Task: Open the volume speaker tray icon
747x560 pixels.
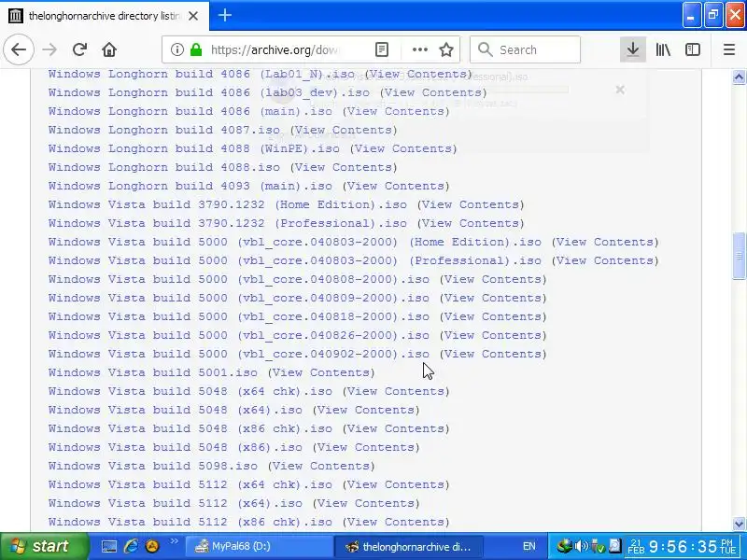Action: click(581, 546)
